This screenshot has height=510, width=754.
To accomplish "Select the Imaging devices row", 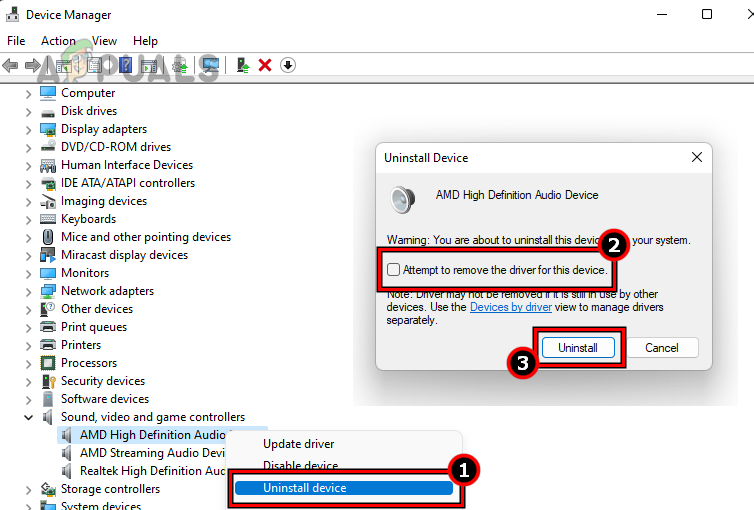I will click(104, 201).
